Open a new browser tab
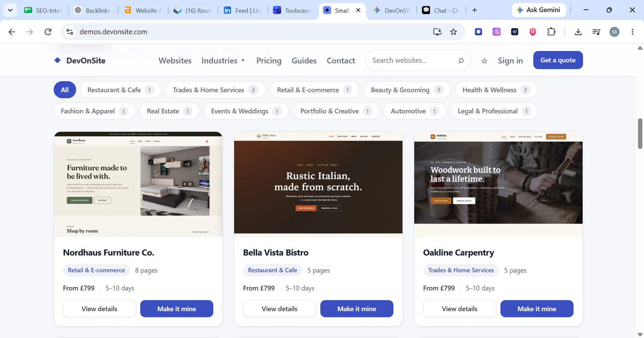Image resolution: width=644 pixels, height=338 pixels. pos(475,10)
